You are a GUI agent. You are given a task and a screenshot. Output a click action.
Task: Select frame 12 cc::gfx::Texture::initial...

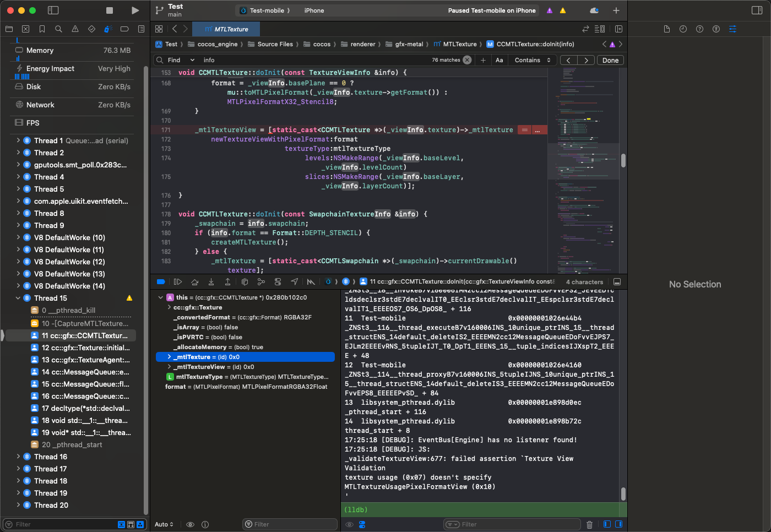(80, 348)
